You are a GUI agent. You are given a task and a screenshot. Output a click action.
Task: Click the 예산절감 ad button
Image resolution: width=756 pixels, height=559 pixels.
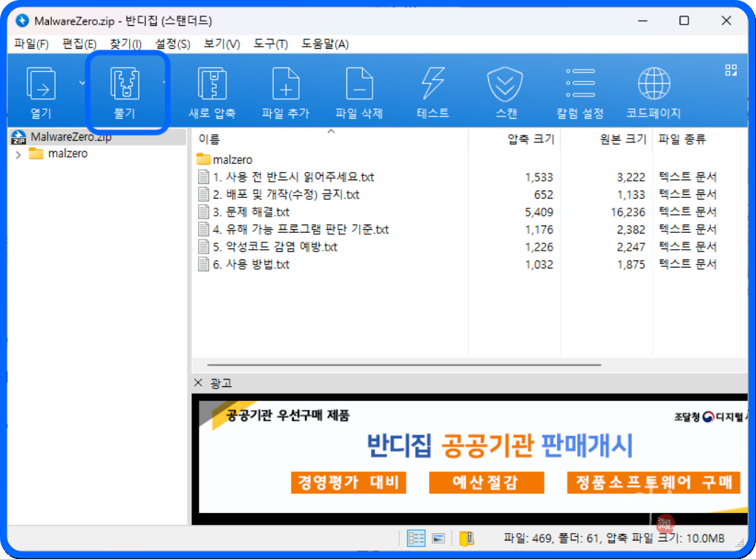point(486,483)
